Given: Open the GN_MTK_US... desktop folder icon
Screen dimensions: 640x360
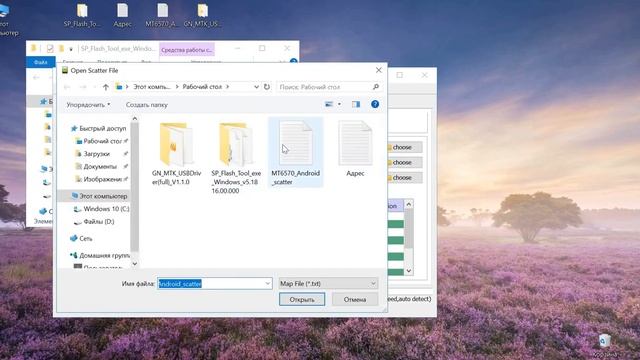Looking at the screenshot, I should click(x=202, y=16).
